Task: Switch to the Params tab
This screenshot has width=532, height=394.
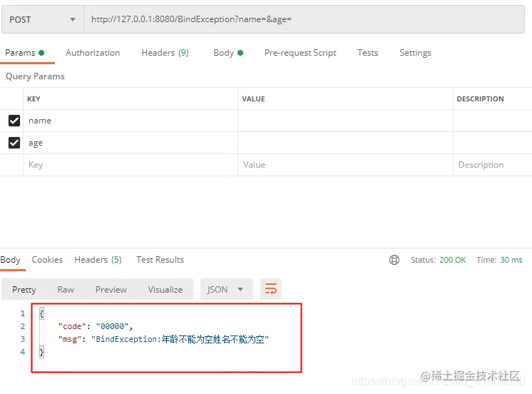Action: (x=25, y=53)
